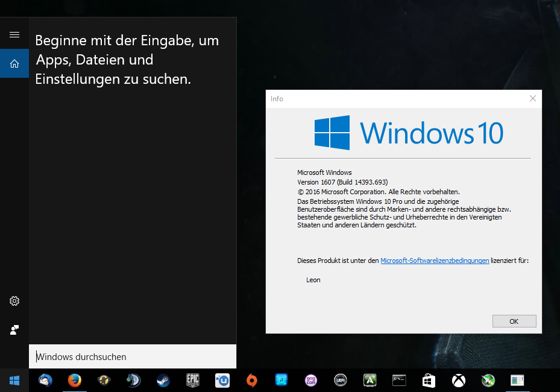560x392 pixels.
Task: Open GOG Galaxy from the taskbar
Action: coord(310,381)
